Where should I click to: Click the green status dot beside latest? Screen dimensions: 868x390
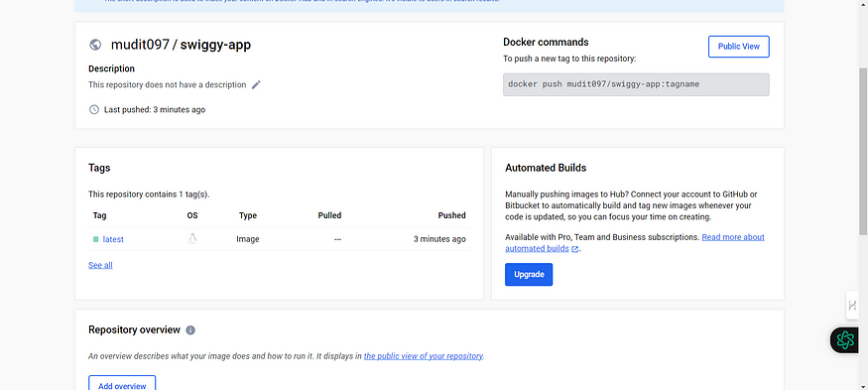click(96, 239)
